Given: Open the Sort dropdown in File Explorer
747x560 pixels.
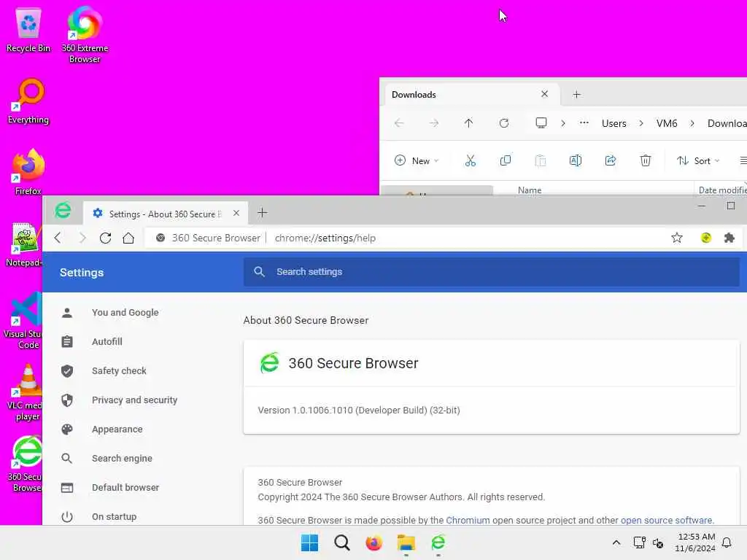Looking at the screenshot, I should click(698, 160).
